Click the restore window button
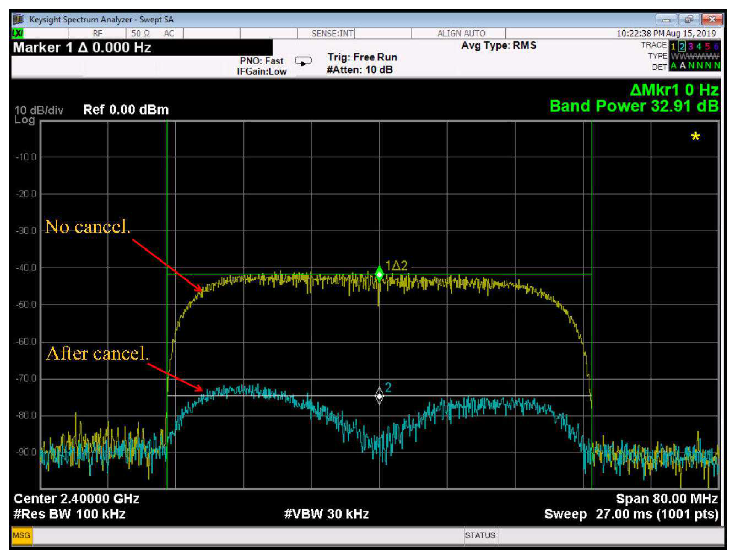 click(x=689, y=20)
